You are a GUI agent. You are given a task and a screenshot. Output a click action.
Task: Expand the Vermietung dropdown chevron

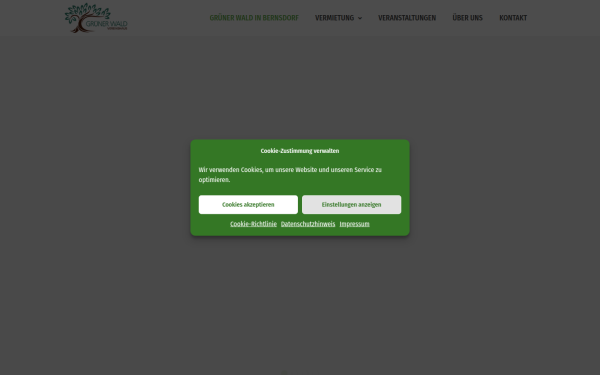(x=360, y=18)
